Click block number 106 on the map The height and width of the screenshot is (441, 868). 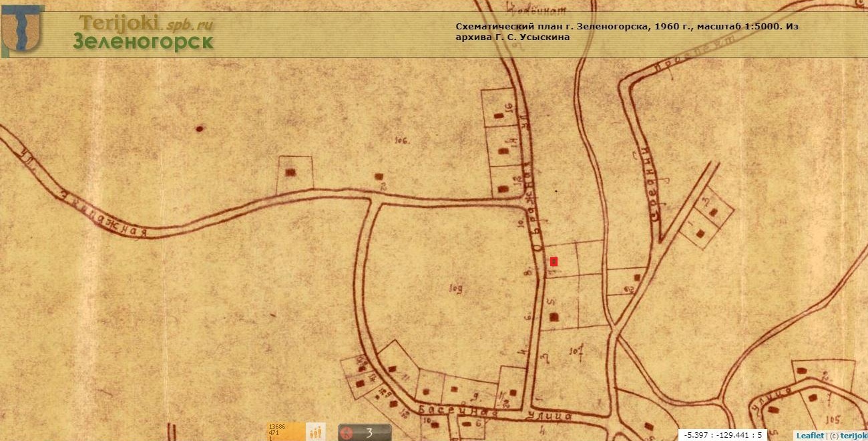click(x=401, y=140)
